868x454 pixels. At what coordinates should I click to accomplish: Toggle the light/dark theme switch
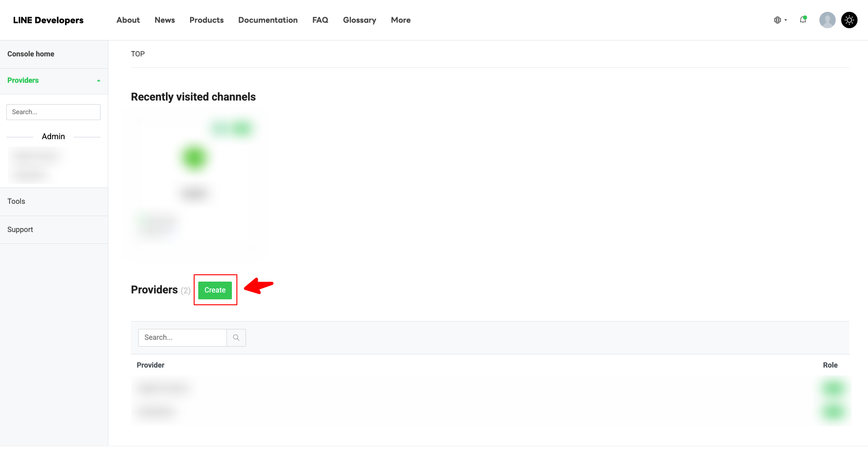(849, 20)
